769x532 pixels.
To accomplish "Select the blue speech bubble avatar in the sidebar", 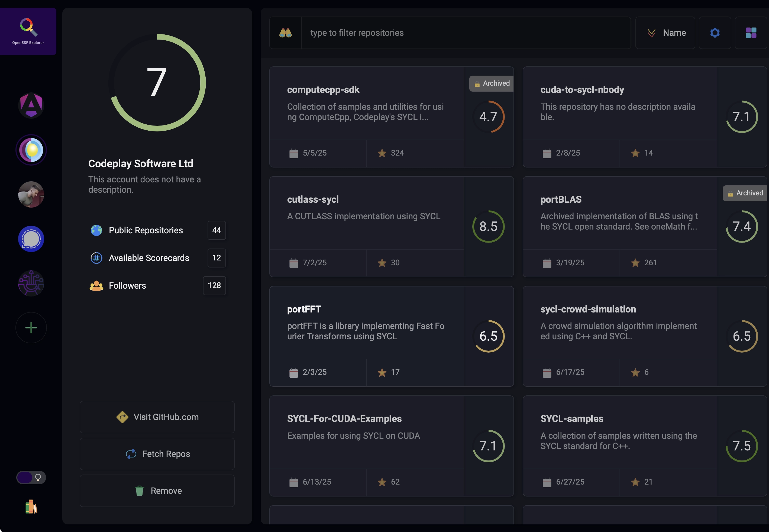I will (31, 239).
